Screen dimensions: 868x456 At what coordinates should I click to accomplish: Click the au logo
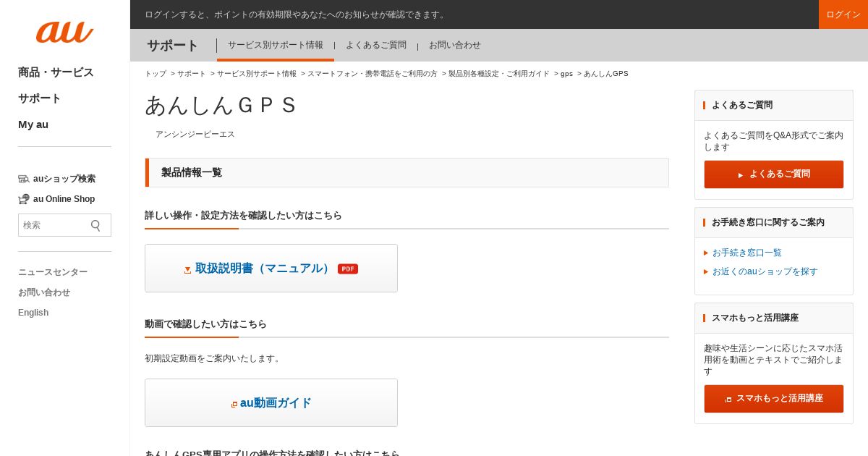(x=64, y=32)
